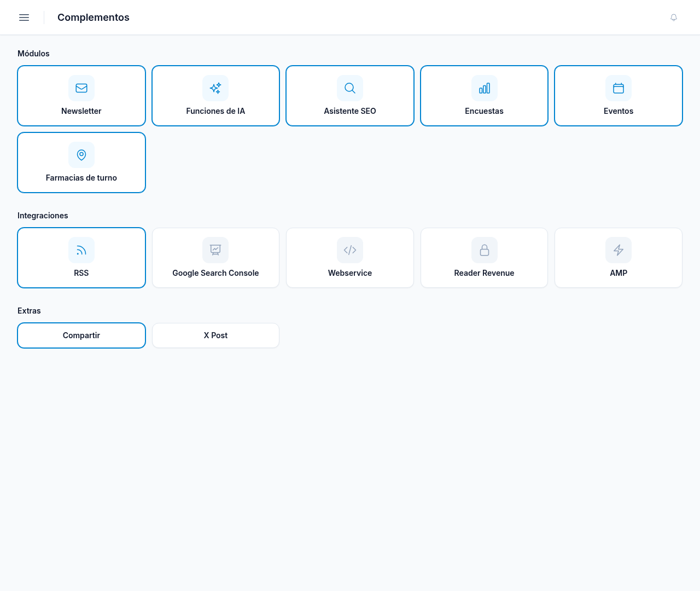Click the Complementos page title
700x591 pixels.
click(x=94, y=18)
